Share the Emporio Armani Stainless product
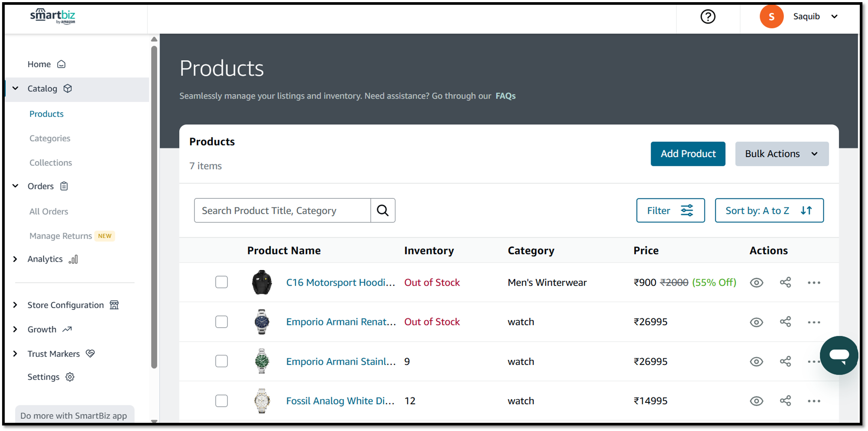The image size is (868, 431). point(785,362)
